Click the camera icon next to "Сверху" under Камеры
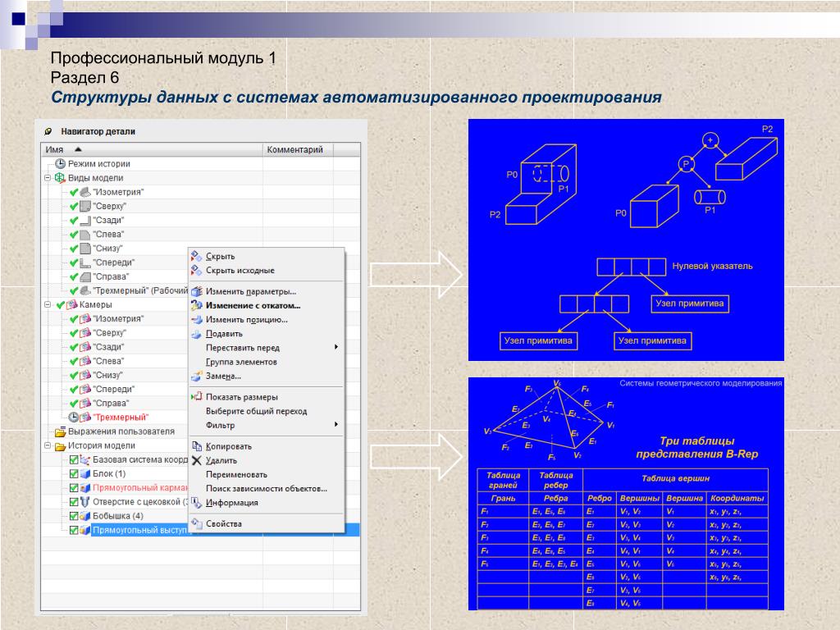840x630 pixels. 85,333
